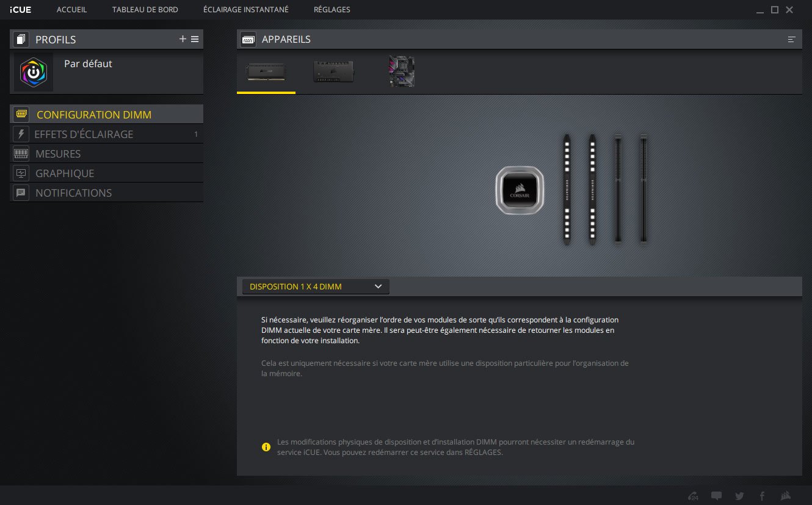Click the Mesures memory icon

click(21, 154)
